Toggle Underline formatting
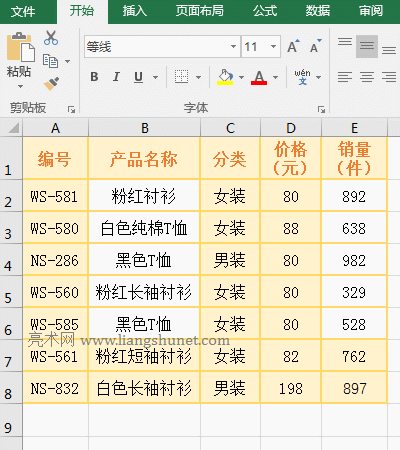400x450 pixels. coord(138,77)
